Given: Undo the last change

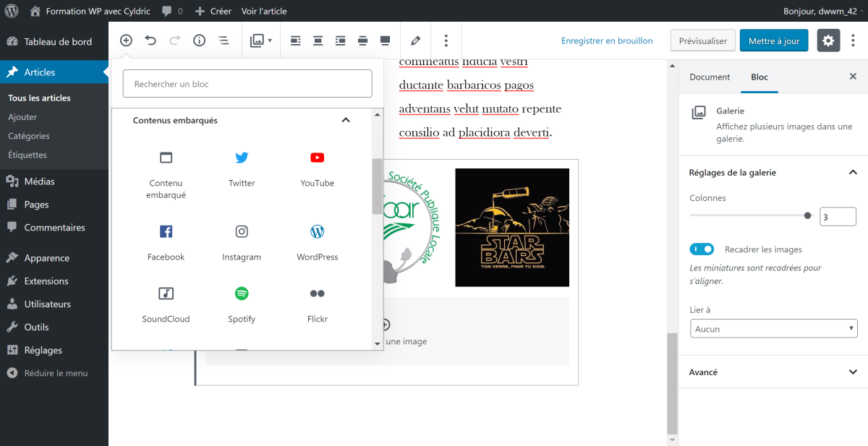Looking at the screenshot, I should (x=150, y=40).
